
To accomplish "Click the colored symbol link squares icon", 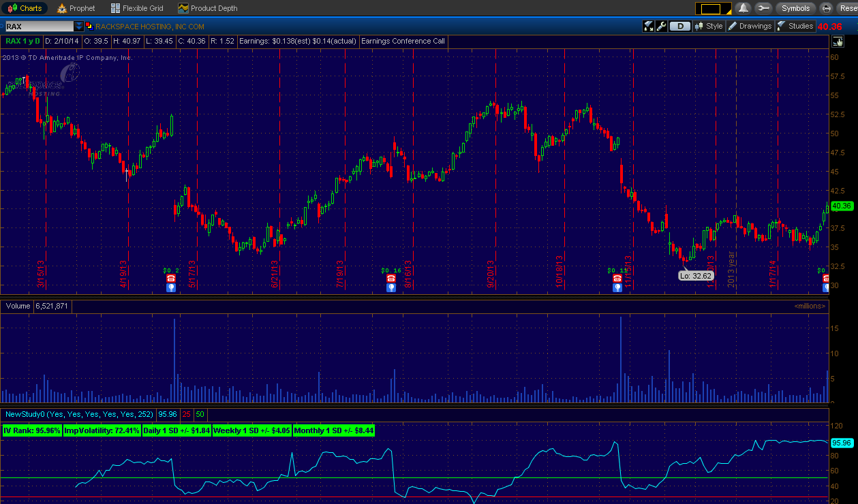I will pyautogui.click(x=89, y=27).
